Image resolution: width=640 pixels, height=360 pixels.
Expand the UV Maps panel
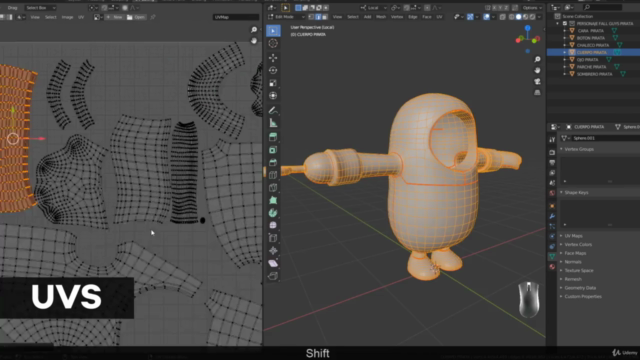click(573, 236)
